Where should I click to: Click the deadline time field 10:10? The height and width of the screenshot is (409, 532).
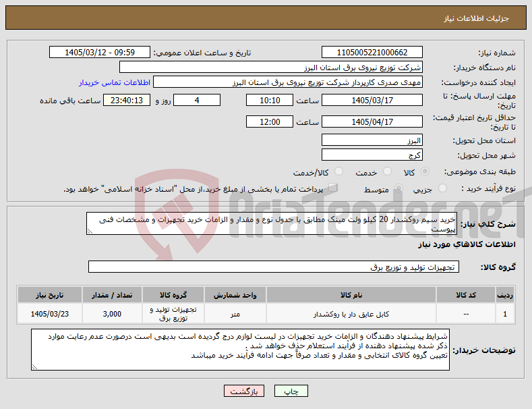(270, 100)
